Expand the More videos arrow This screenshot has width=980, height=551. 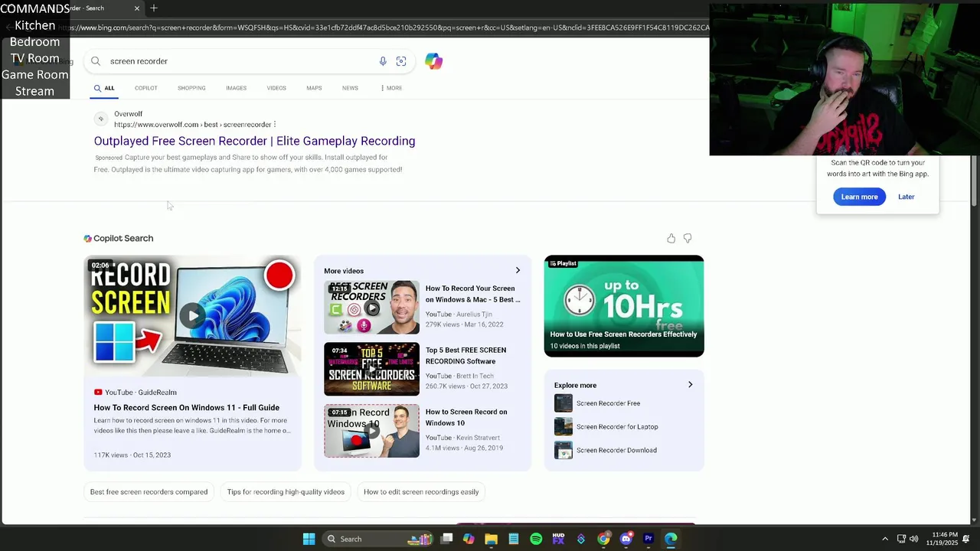click(x=518, y=271)
